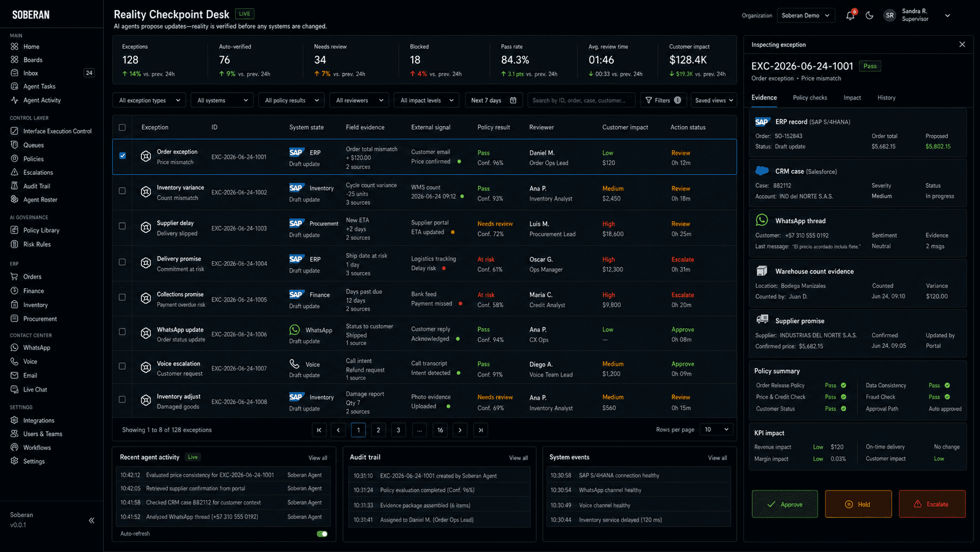Close the Inspecting exception panel
Image resolution: width=980 pixels, height=552 pixels.
point(962,45)
